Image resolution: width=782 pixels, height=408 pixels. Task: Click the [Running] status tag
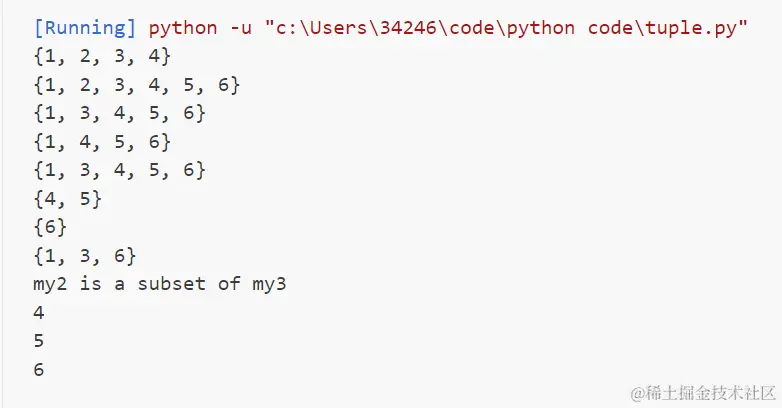(x=84, y=27)
